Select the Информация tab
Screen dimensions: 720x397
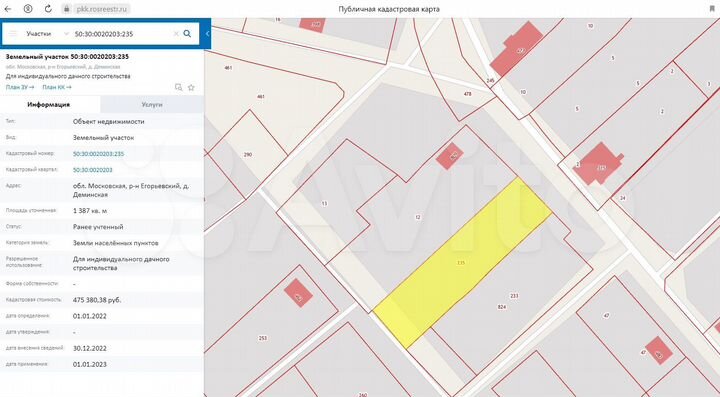[49, 105]
